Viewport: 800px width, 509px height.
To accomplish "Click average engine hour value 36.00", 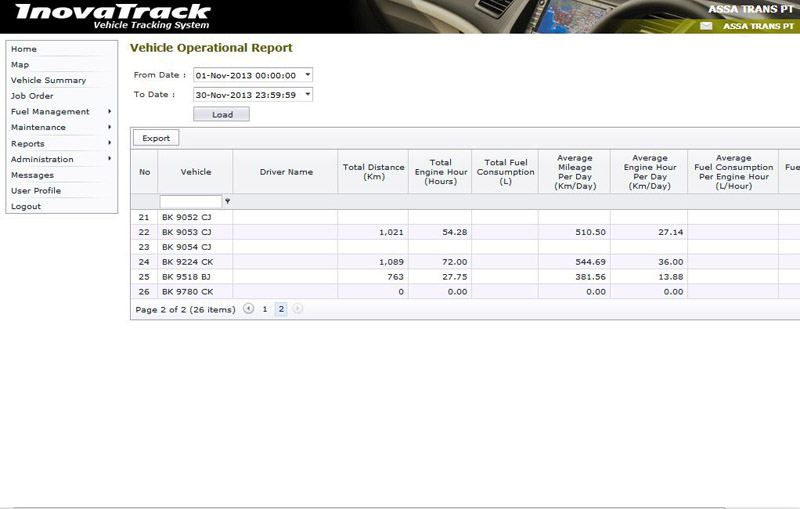I will pos(670,262).
